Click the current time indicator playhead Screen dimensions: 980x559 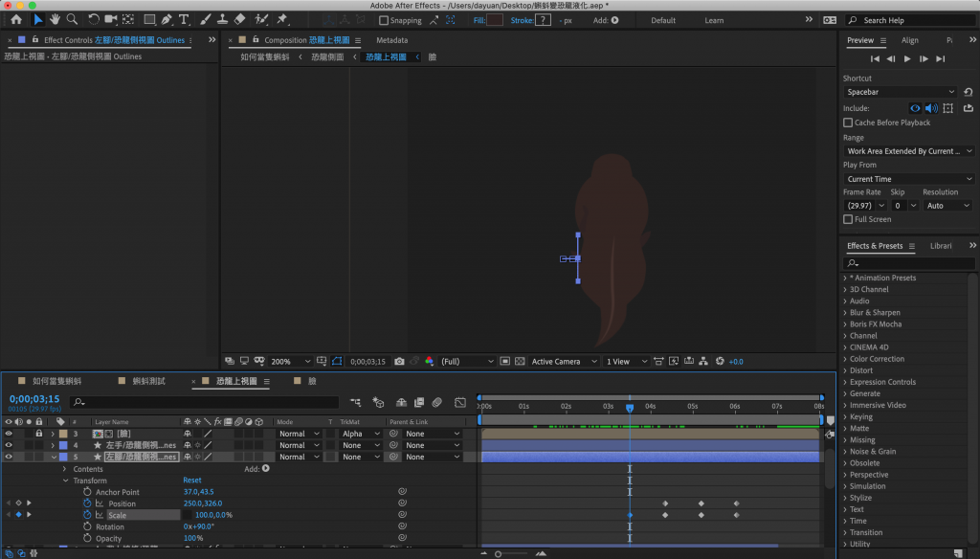(630, 408)
